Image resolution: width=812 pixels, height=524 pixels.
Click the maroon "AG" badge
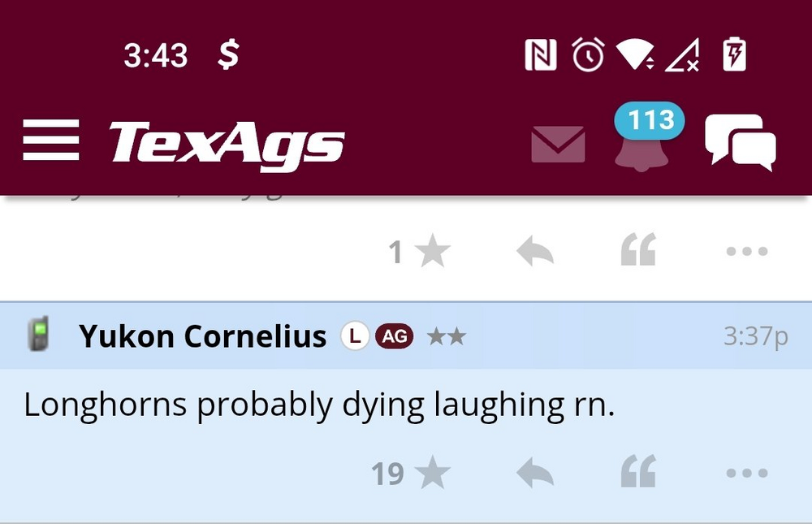[x=394, y=336]
